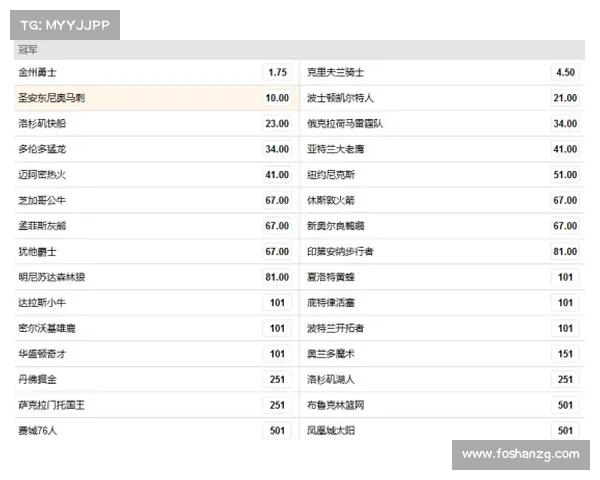
Task: Click the 亚特兰大老鹰 team name
Action: tap(335, 149)
